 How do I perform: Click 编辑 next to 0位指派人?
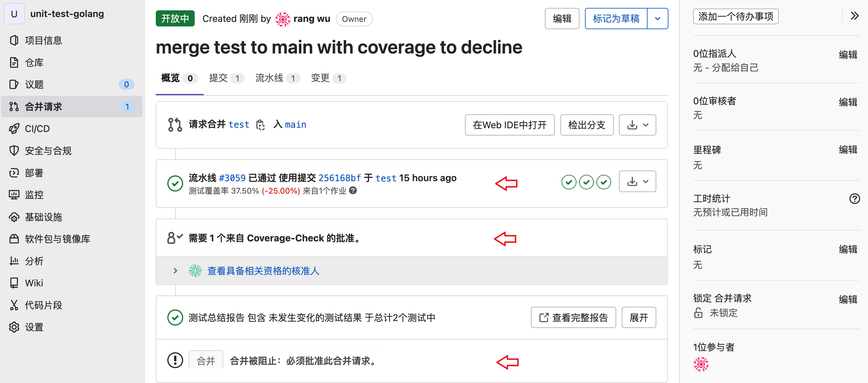847,55
